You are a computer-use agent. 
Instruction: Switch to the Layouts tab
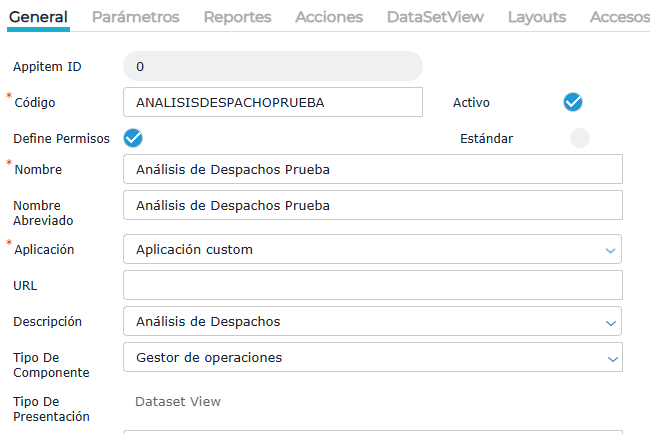[x=536, y=17]
